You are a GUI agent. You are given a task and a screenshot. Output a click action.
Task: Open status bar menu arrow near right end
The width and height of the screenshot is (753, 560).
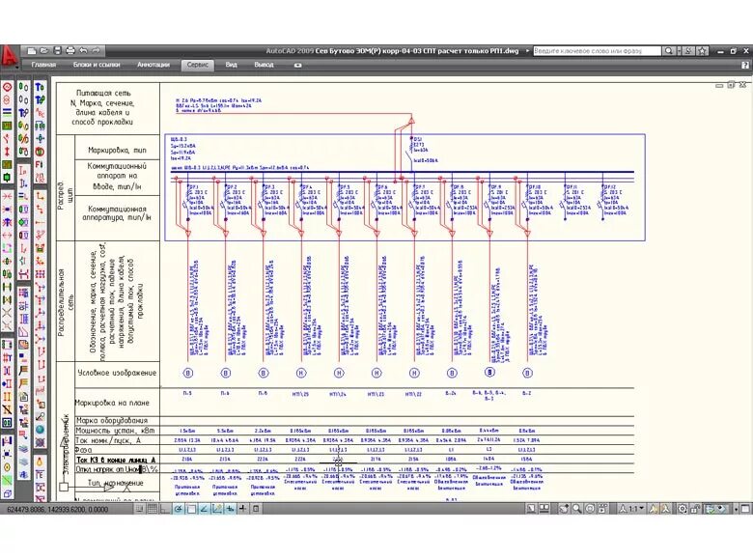737,509
